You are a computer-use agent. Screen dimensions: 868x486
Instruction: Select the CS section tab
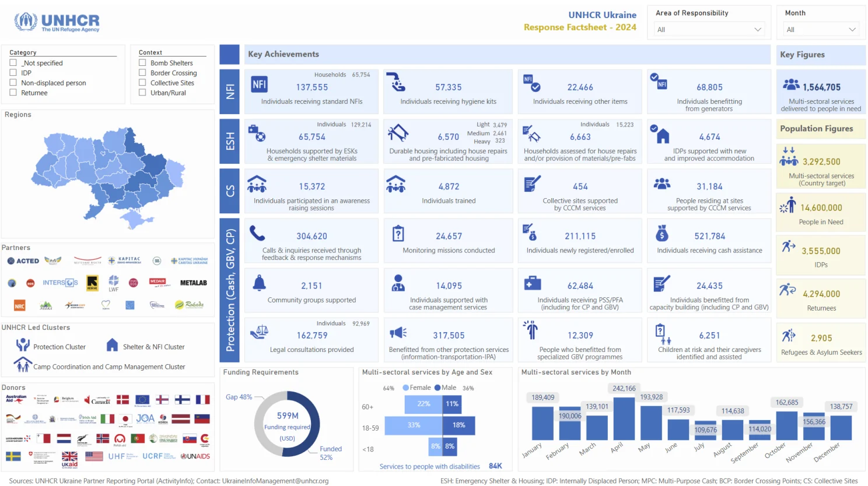point(229,191)
